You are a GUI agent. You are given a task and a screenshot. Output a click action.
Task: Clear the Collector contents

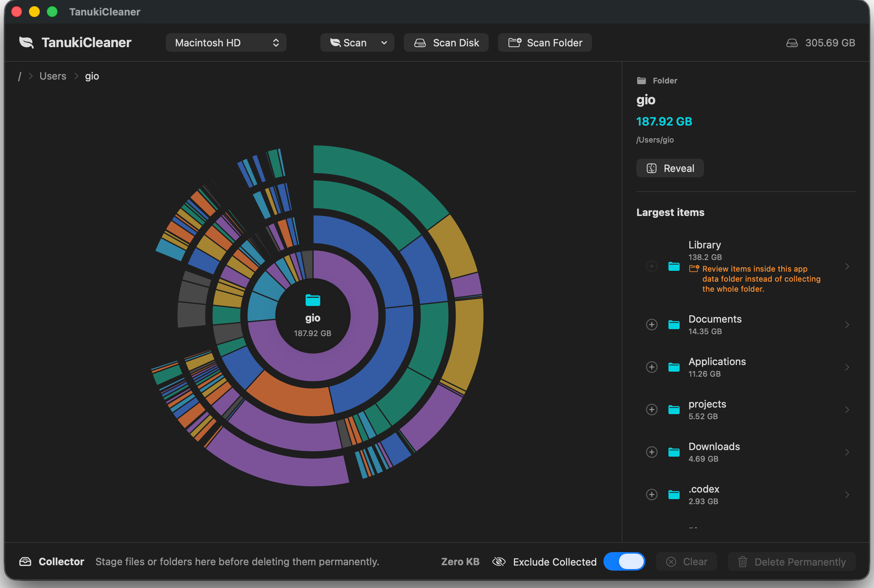click(687, 561)
